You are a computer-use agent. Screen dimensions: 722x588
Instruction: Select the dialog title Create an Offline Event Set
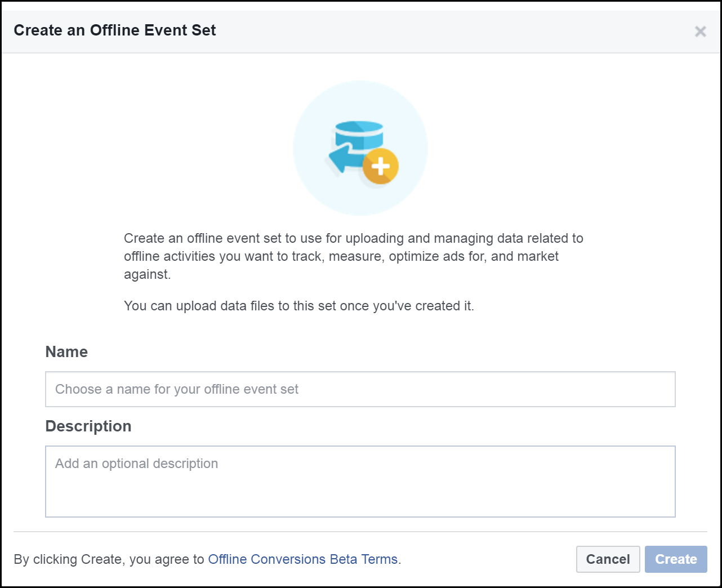(x=115, y=30)
